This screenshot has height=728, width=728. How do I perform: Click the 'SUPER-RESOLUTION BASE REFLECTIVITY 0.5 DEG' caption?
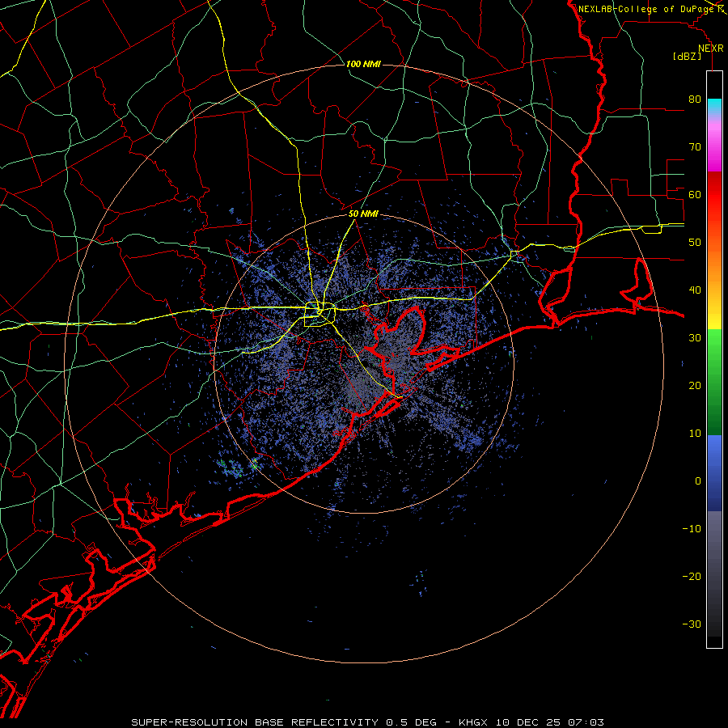pos(284,722)
